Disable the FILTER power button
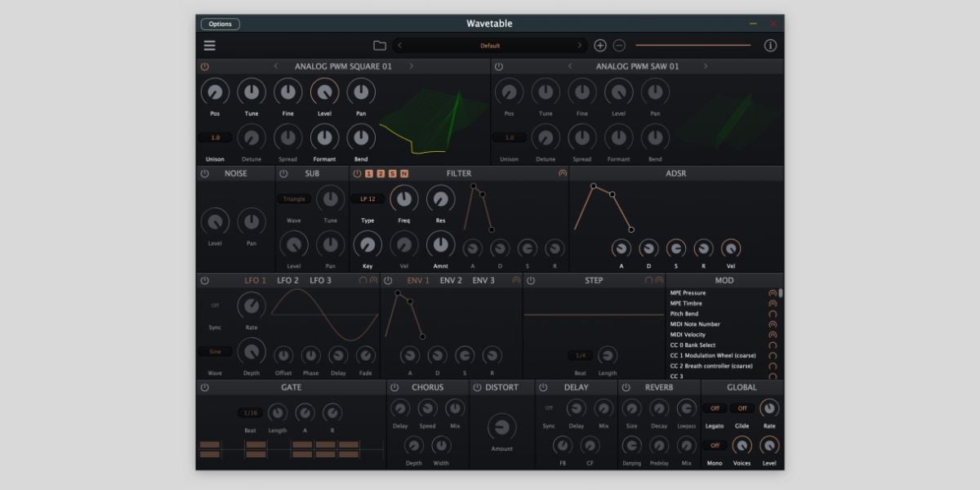The width and height of the screenshot is (980, 490). click(357, 173)
